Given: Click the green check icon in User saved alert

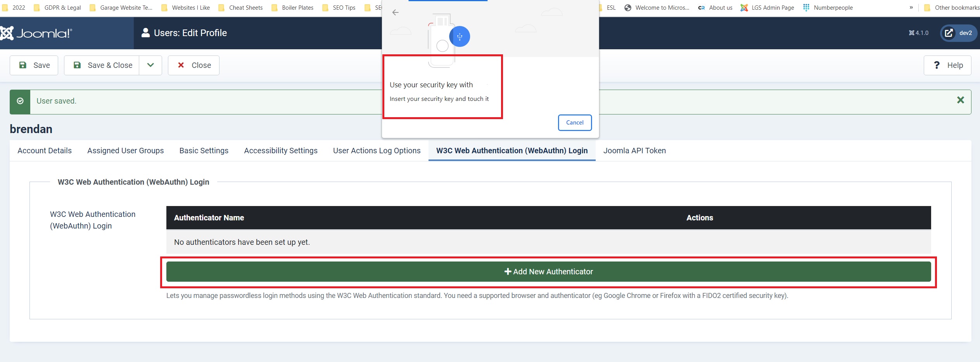Looking at the screenshot, I should (20, 101).
